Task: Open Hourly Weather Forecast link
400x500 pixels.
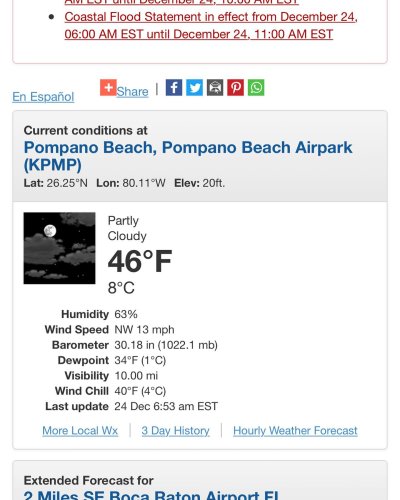Action: (x=295, y=431)
